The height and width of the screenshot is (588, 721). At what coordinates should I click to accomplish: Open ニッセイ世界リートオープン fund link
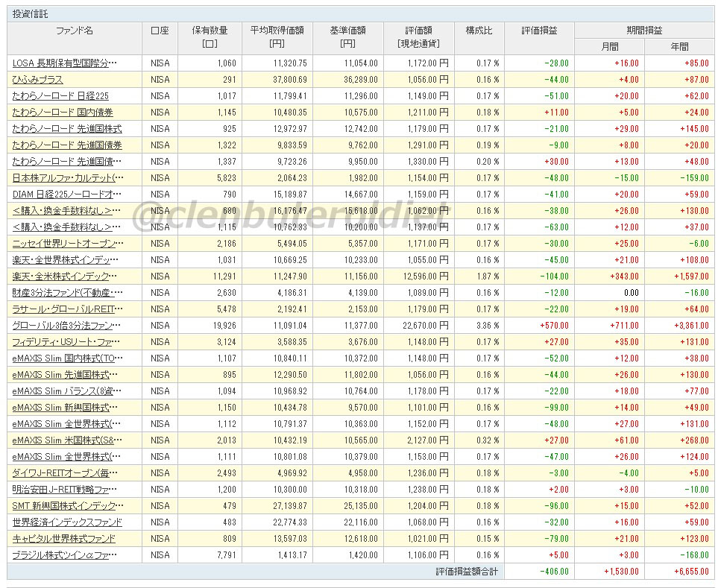68,244
